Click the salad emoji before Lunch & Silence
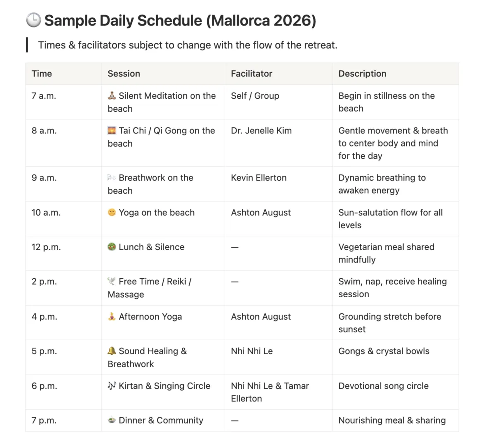The height and width of the screenshot is (448, 496). tap(112, 247)
